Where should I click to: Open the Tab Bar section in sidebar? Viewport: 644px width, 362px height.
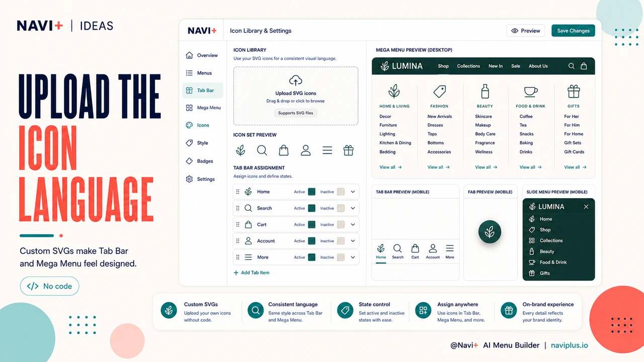[x=203, y=90]
